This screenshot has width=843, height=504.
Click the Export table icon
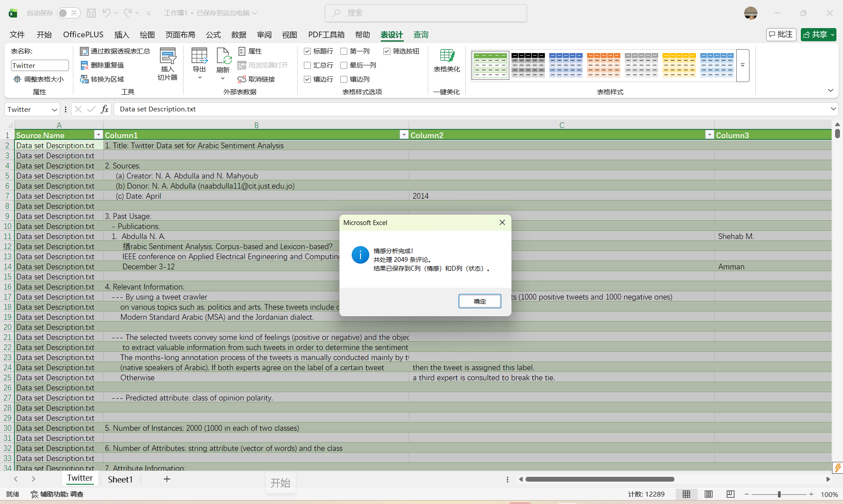pyautogui.click(x=199, y=57)
